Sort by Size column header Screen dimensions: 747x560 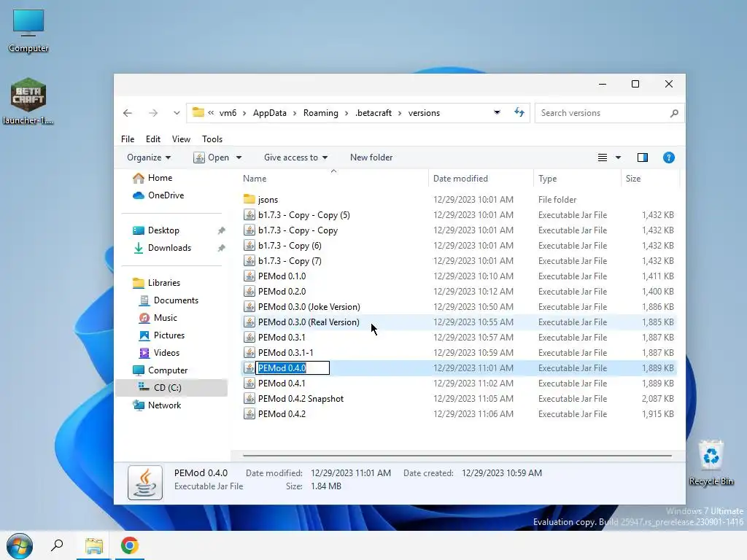pos(650,179)
